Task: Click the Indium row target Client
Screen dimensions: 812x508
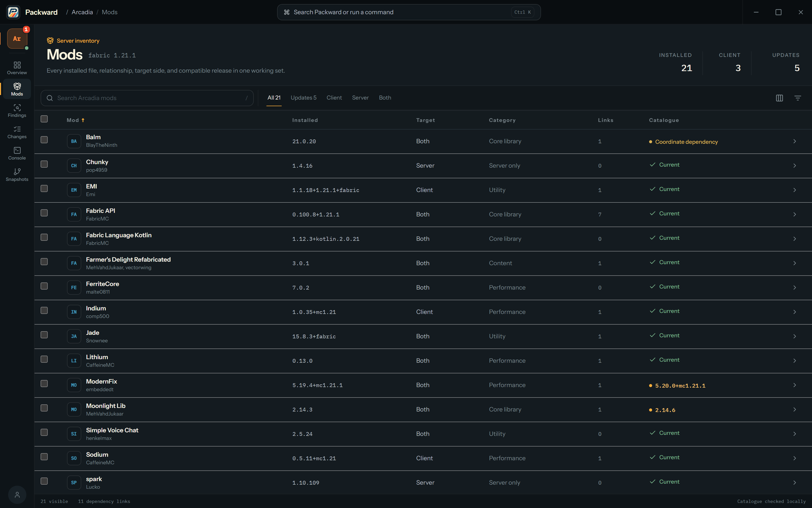Action: 425,312
